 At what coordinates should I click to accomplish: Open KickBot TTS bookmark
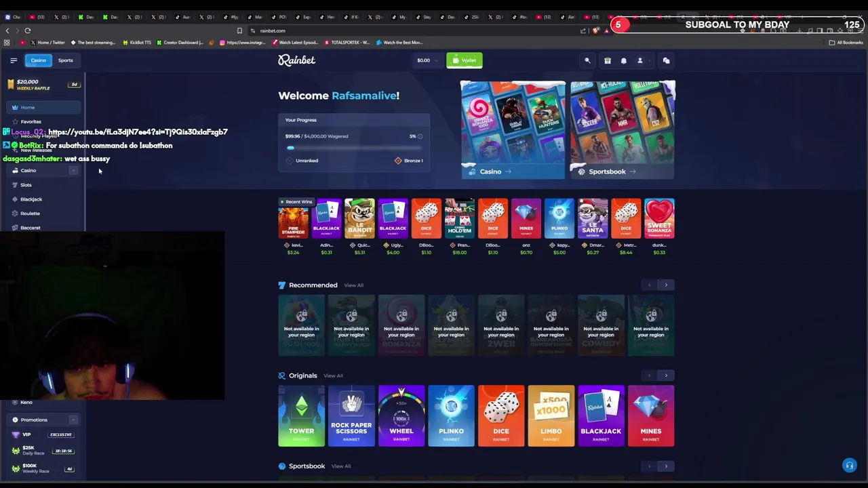click(137, 43)
